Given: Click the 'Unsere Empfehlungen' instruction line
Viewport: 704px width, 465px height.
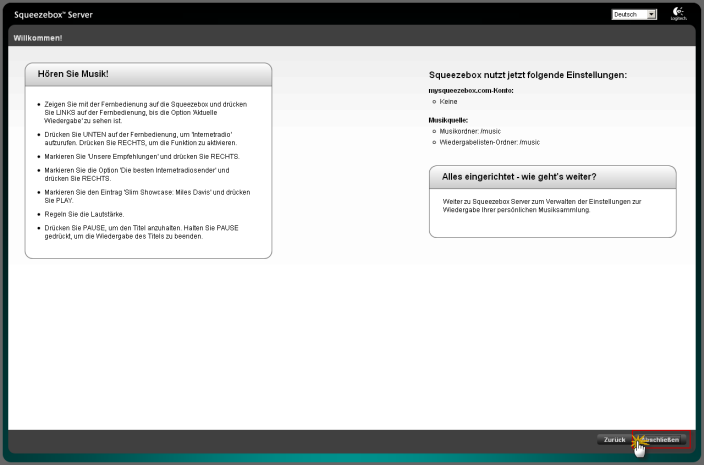Looking at the screenshot, I should (x=141, y=157).
